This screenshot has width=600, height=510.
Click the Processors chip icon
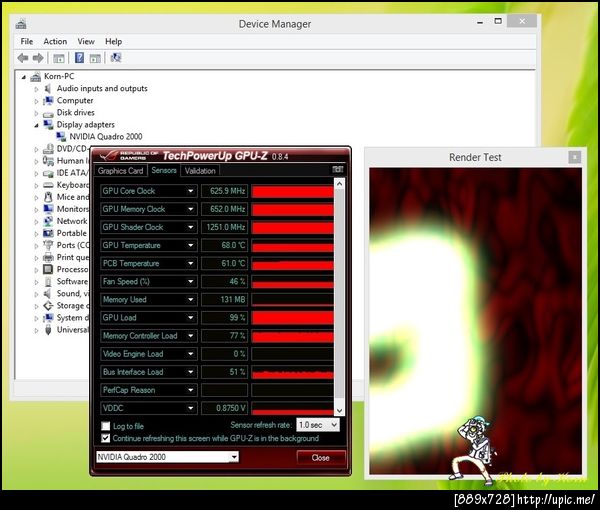[x=48, y=269]
